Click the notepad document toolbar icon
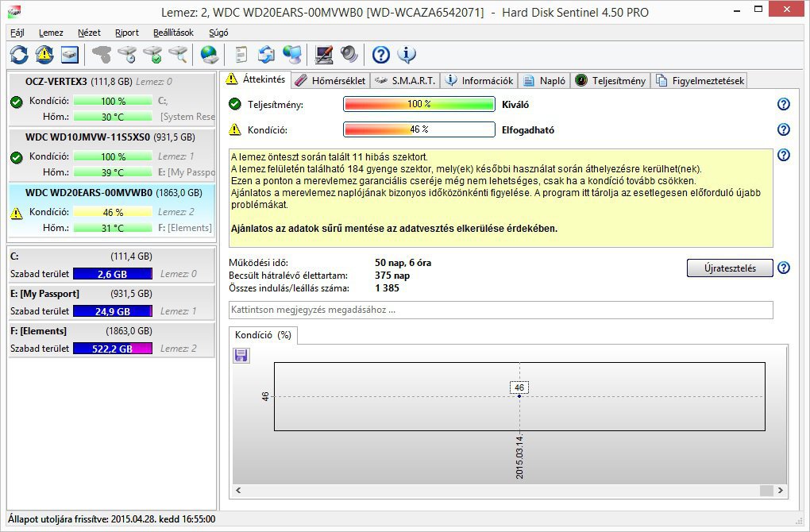Screen dimensions: 810x532 241,54
